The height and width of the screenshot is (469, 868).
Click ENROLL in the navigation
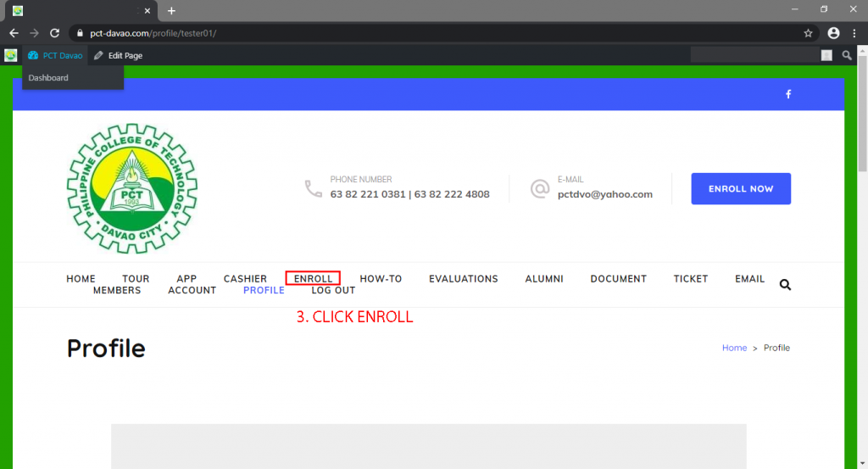[x=313, y=278]
